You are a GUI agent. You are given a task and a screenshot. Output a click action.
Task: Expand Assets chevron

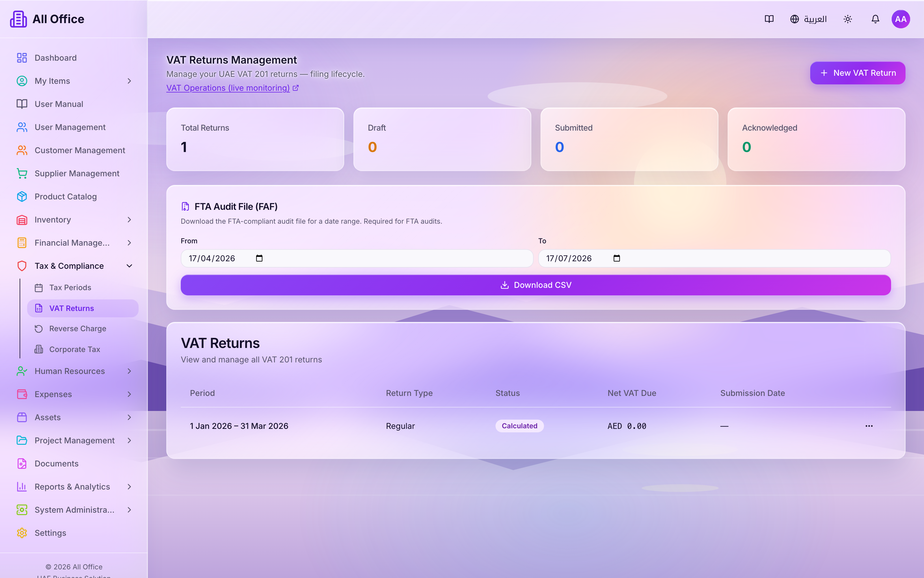129,417
